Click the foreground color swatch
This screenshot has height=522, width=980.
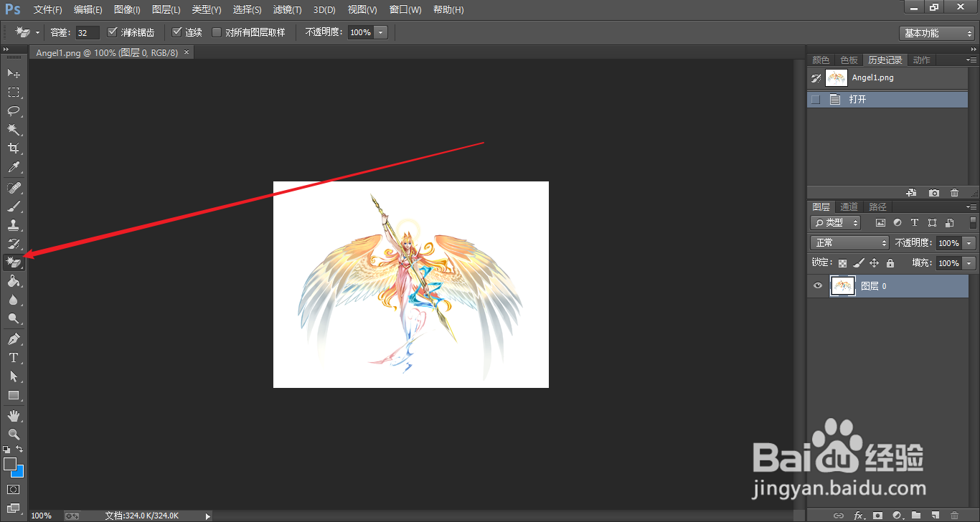tap(9, 464)
